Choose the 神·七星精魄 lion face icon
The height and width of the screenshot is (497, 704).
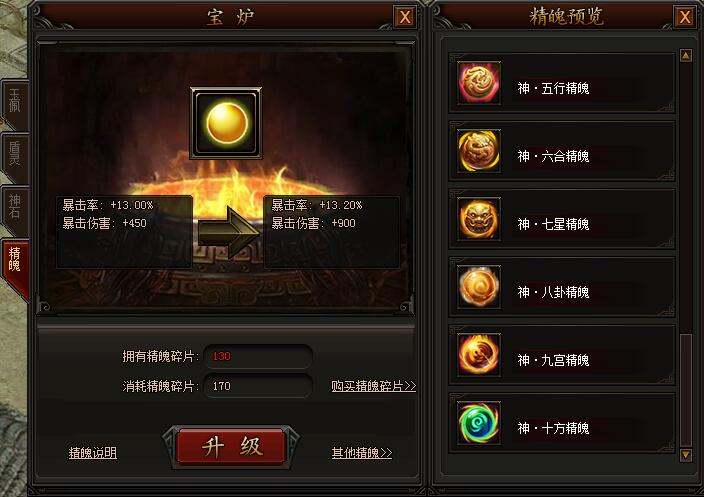[x=479, y=219]
